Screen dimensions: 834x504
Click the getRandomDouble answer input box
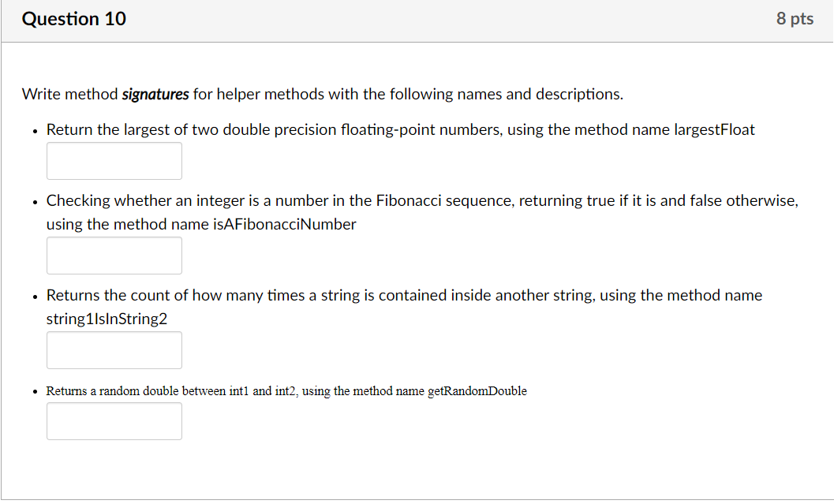(x=114, y=421)
